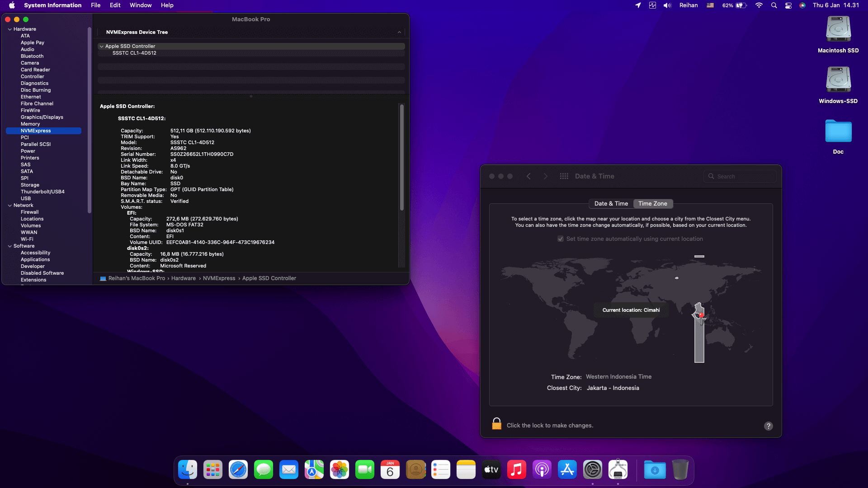Open Calendar icon showing JAN 6
Screen dimensions: 868x488
pos(390,470)
